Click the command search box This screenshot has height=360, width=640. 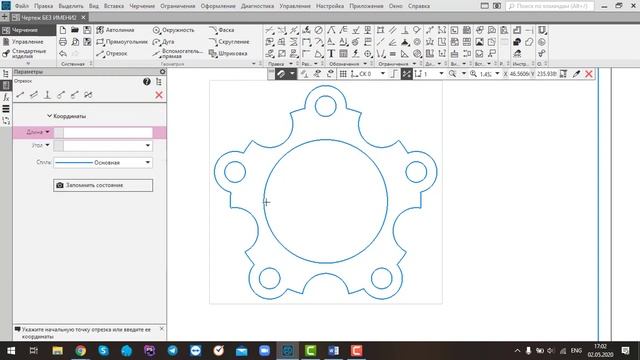click(549, 6)
